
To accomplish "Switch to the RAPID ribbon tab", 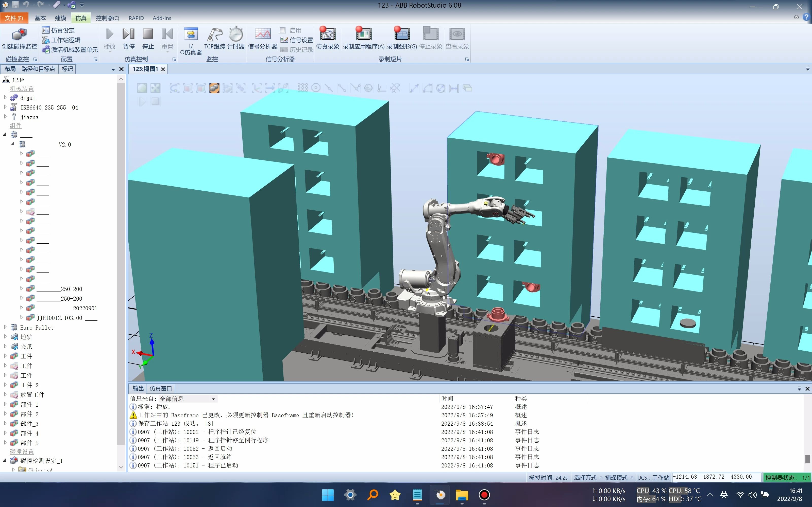I will tap(136, 18).
